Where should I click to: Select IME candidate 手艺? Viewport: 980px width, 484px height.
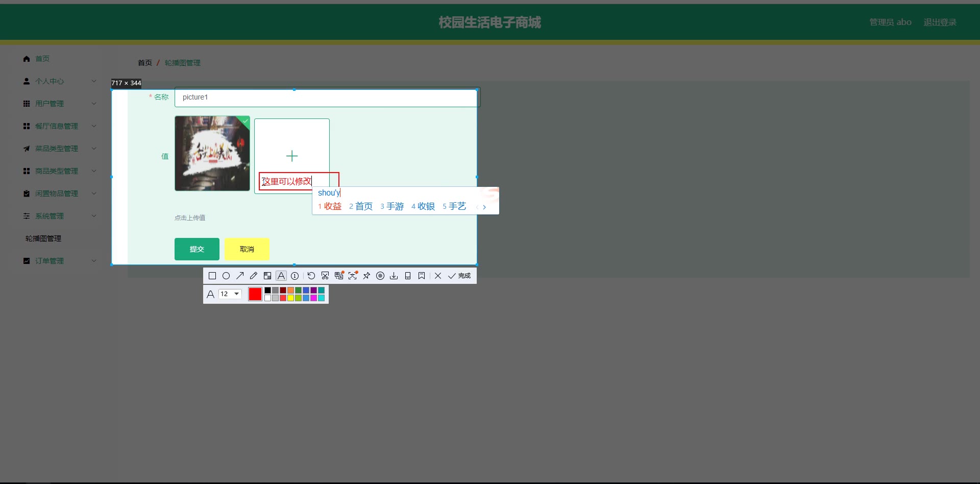(x=454, y=206)
